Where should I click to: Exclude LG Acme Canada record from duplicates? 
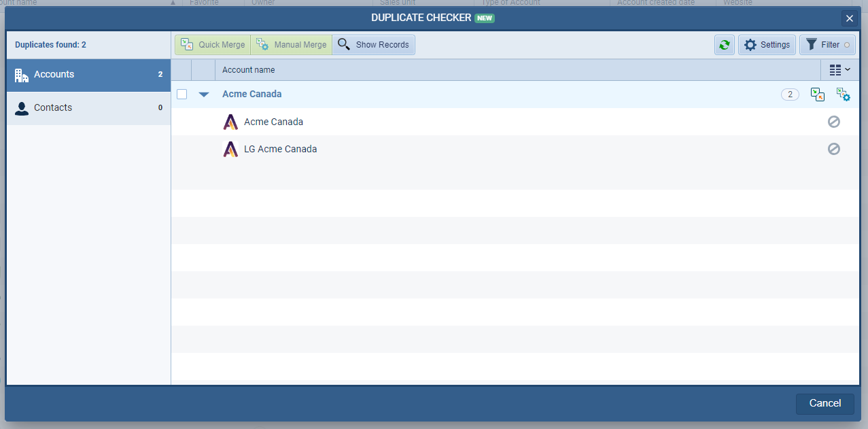pyautogui.click(x=833, y=149)
